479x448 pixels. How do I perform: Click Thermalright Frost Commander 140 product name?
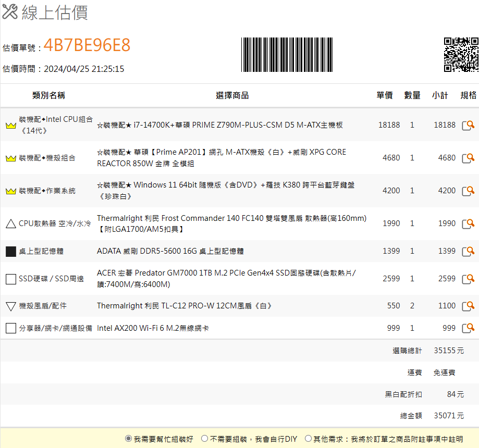(231, 223)
